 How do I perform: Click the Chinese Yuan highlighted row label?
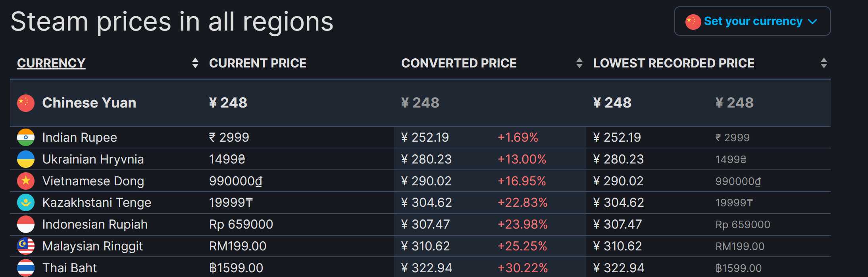(x=89, y=103)
